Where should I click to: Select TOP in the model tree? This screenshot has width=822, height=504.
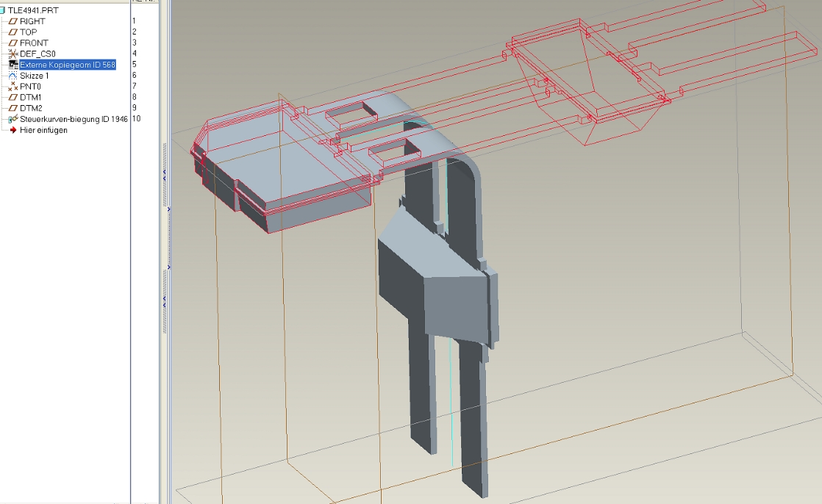coord(29,32)
